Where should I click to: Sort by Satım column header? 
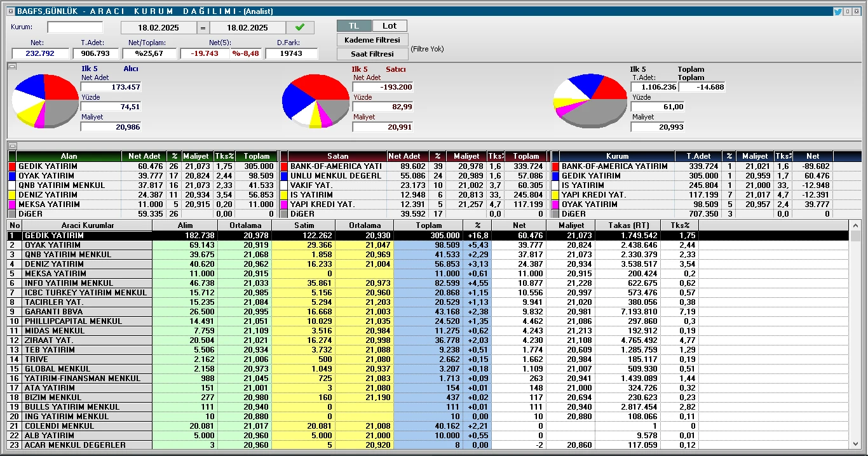(x=303, y=225)
